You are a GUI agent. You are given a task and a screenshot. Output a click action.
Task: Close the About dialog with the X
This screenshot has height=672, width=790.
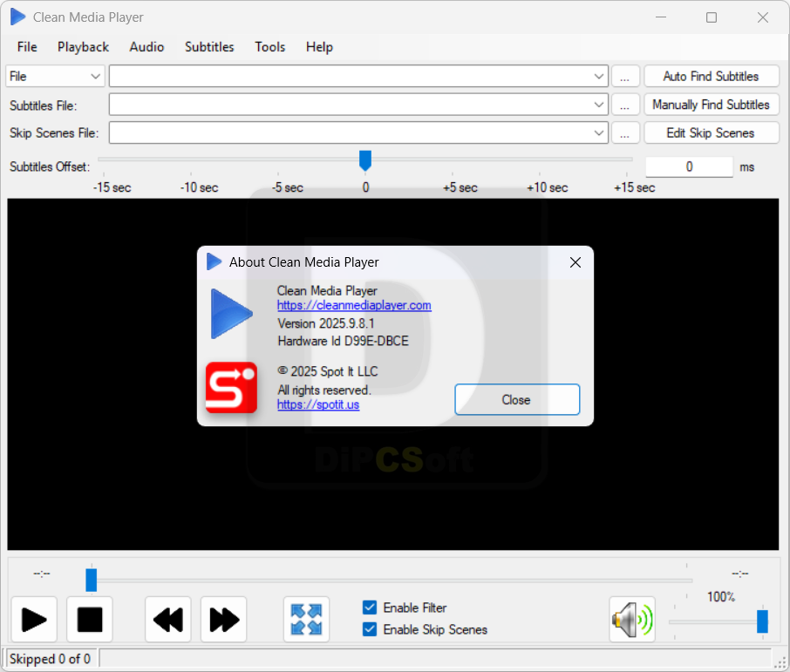tap(575, 262)
